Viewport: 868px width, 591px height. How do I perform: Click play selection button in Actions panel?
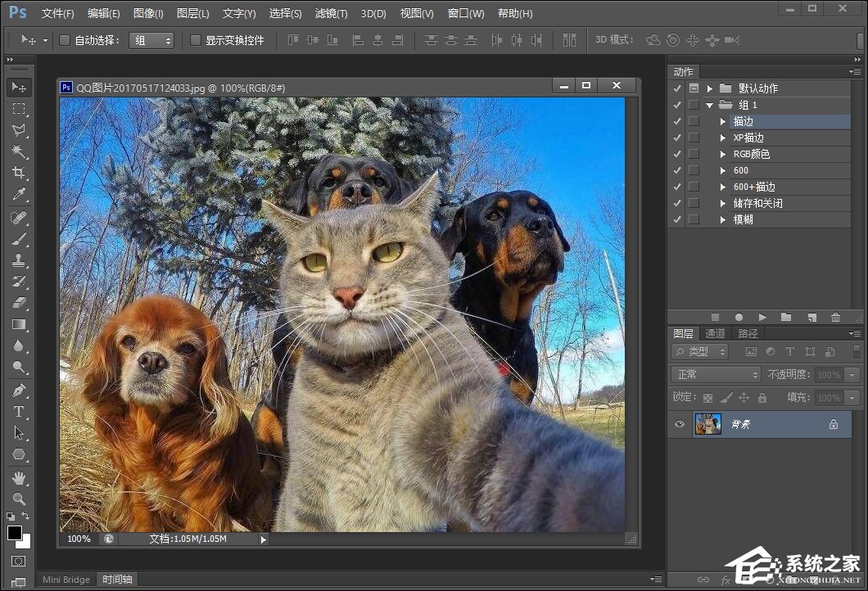coord(762,317)
